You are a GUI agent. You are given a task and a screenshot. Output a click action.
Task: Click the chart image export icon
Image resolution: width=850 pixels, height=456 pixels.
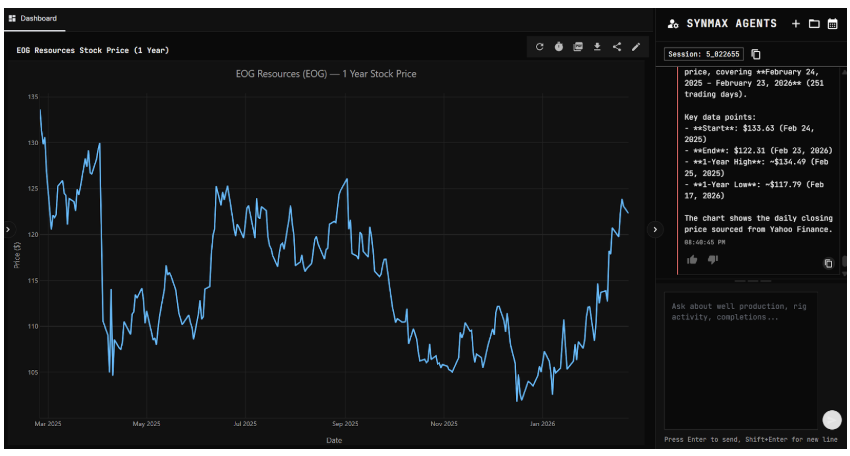click(x=578, y=47)
